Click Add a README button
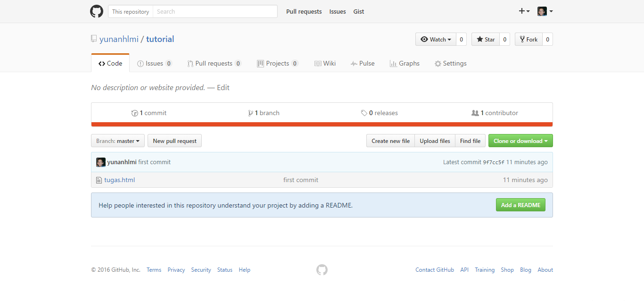The height and width of the screenshot is (301, 644). coord(520,205)
